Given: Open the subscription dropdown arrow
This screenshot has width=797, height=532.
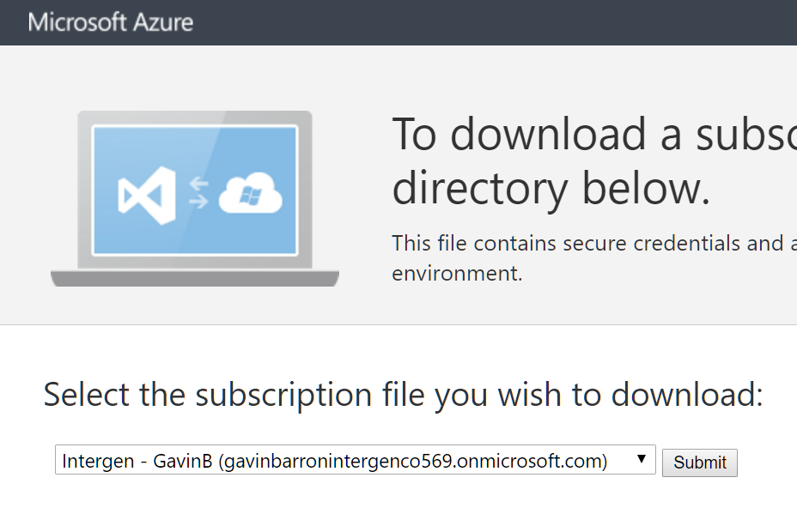Looking at the screenshot, I should point(642,459).
